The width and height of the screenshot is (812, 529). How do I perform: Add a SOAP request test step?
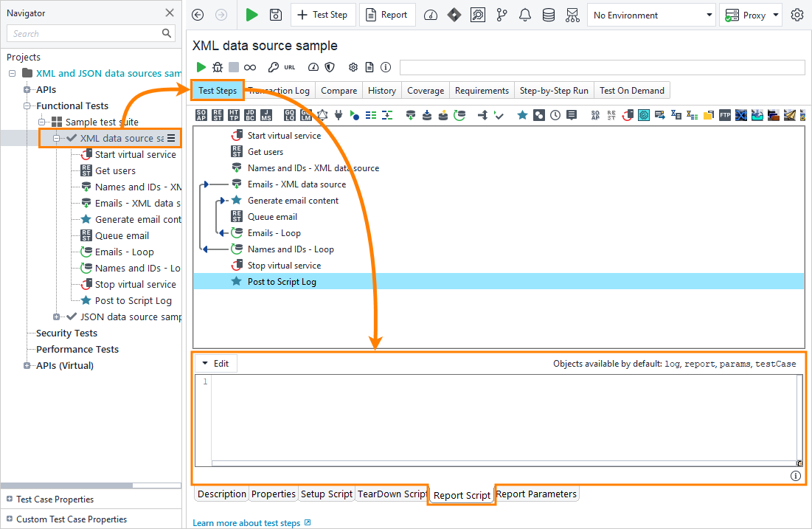(201, 115)
